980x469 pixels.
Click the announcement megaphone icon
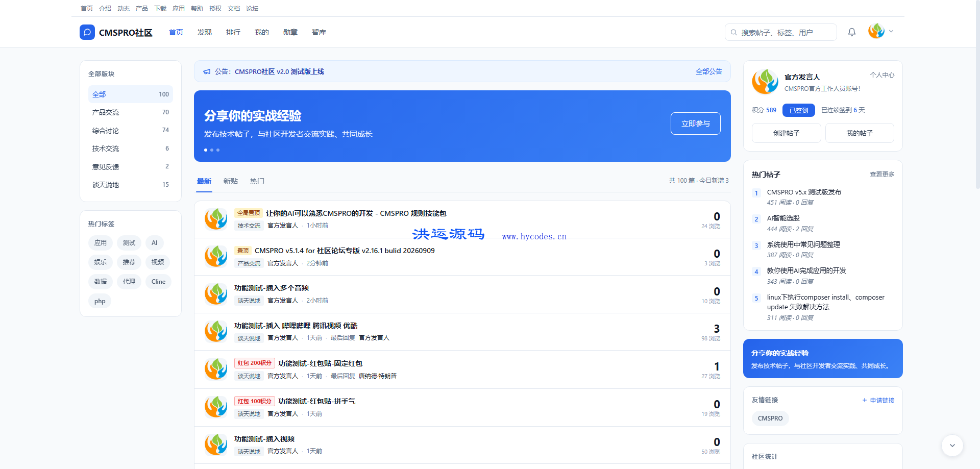pos(207,72)
